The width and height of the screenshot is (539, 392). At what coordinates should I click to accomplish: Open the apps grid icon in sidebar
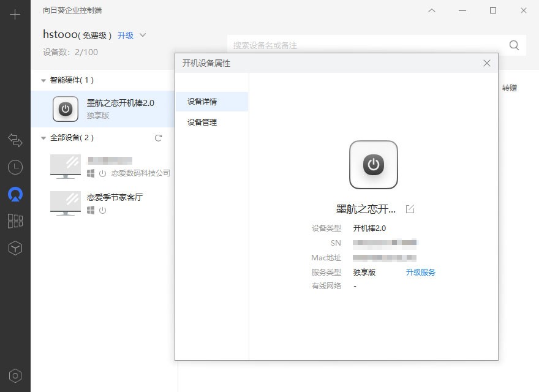[x=15, y=221]
